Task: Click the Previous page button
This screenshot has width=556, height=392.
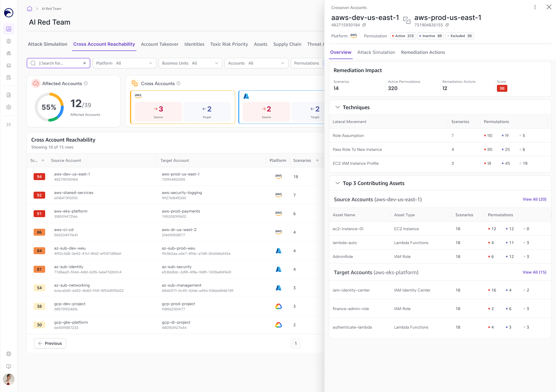Action: tap(50, 343)
